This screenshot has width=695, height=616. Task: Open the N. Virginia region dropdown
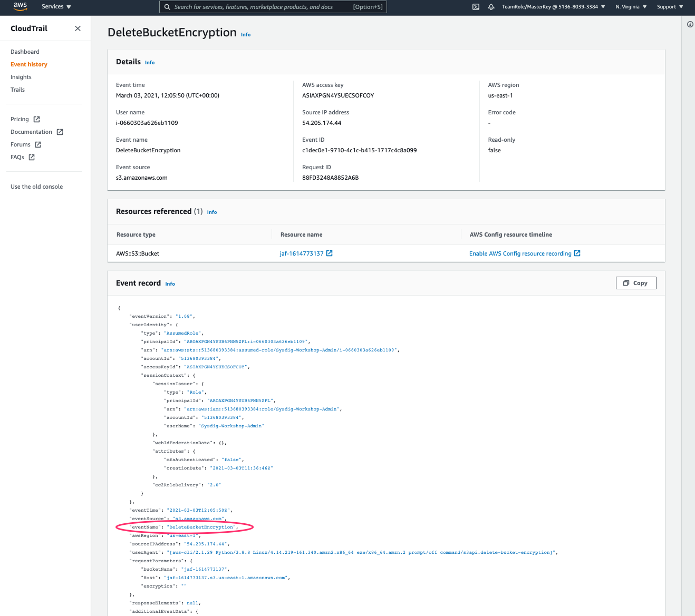coord(631,7)
